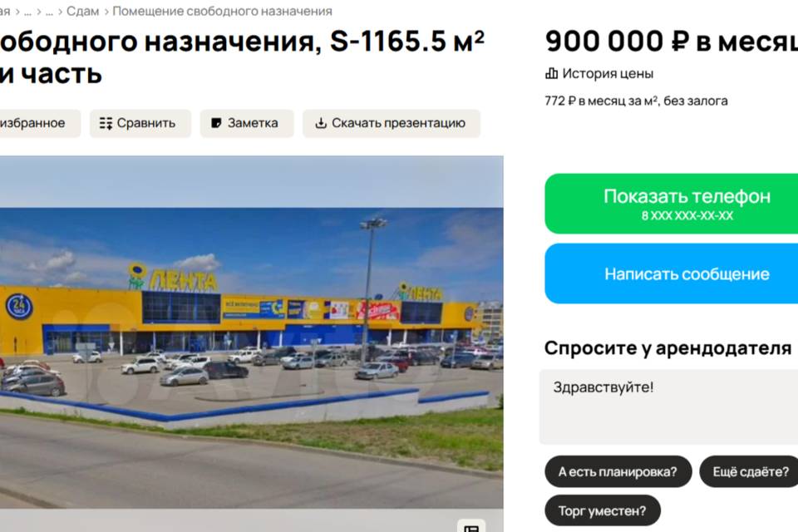Click the compare icon next to Сравнить
This screenshot has height=532, width=798.
106,123
